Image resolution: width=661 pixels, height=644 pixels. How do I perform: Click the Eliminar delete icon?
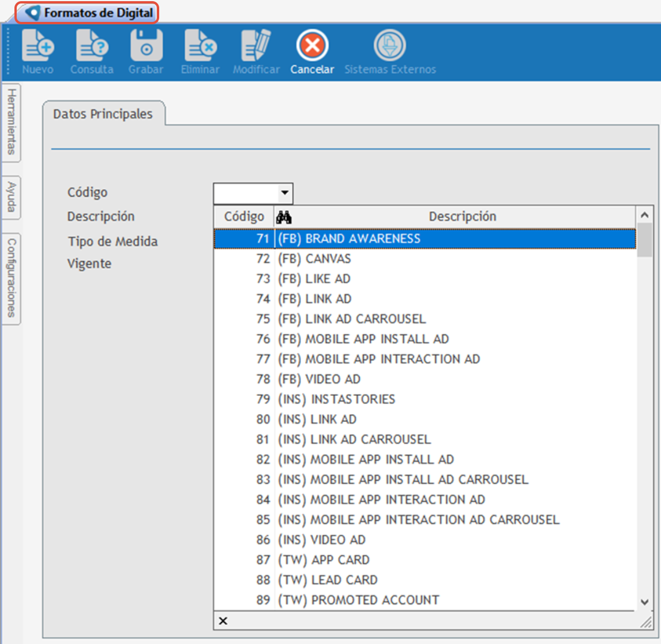pos(200,45)
